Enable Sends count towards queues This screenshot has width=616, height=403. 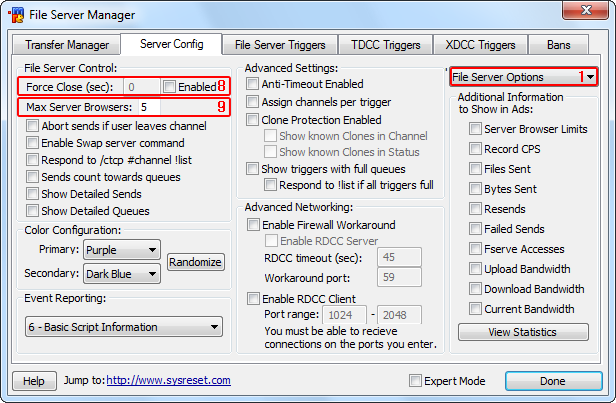click(32, 177)
